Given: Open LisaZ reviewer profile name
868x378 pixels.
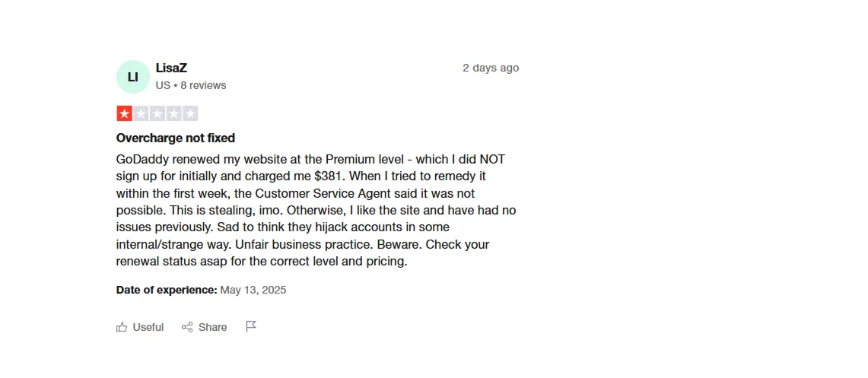Looking at the screenshot, I should 171,68.
